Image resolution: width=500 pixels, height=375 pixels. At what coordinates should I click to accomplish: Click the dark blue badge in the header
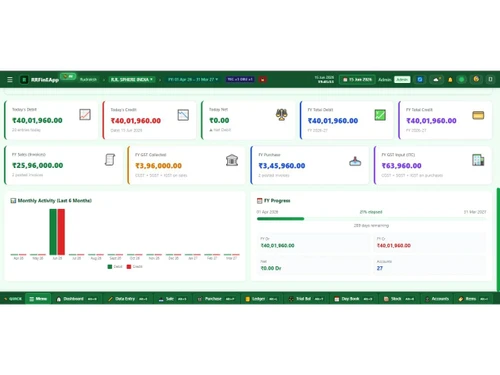coord(240,80)
